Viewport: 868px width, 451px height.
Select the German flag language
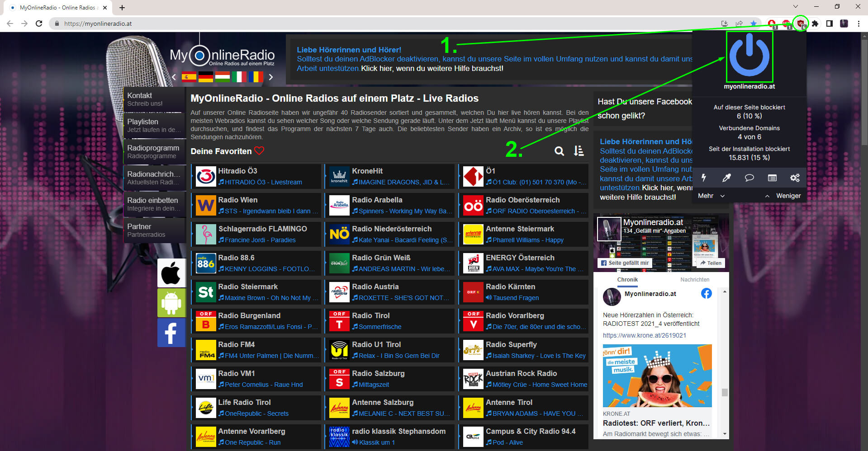pyautogui.click(x=205, y=77)
